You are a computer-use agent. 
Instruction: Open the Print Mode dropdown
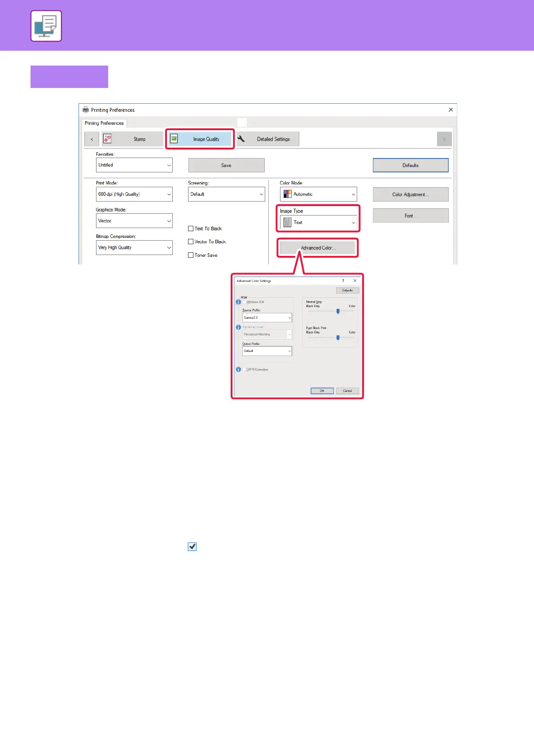pos(134,194)
